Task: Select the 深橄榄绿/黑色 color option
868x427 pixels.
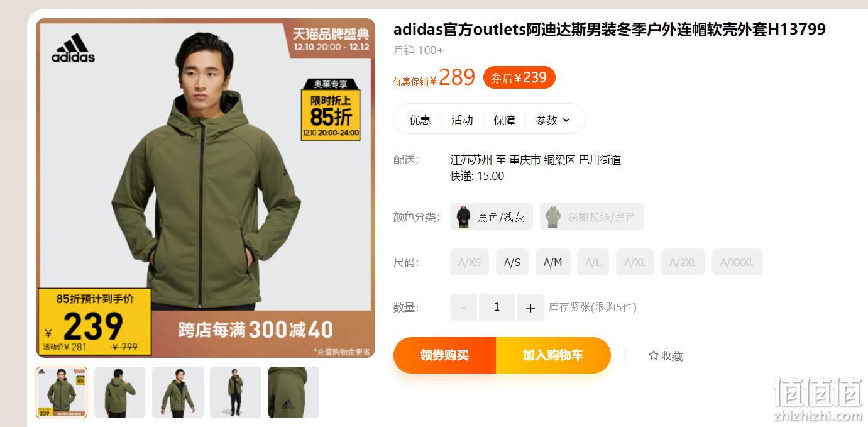Action: [x=592, y=216]
